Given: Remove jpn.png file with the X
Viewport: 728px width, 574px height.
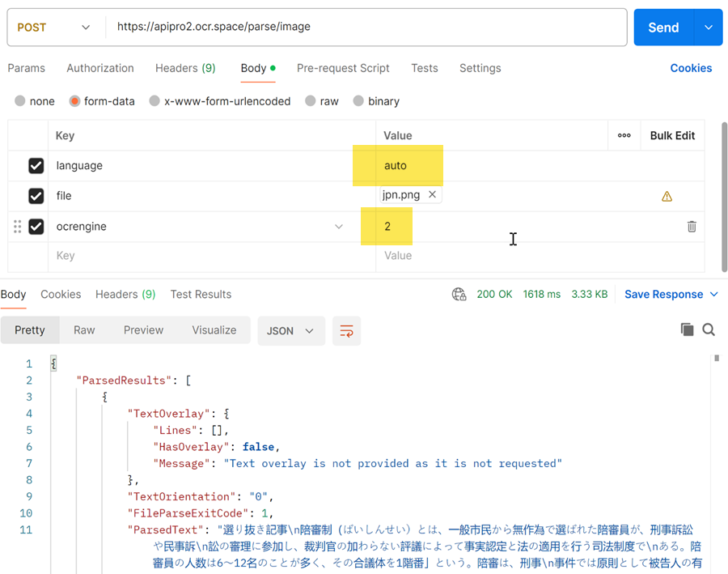Looking at the screenshot, I should (432, 195).
